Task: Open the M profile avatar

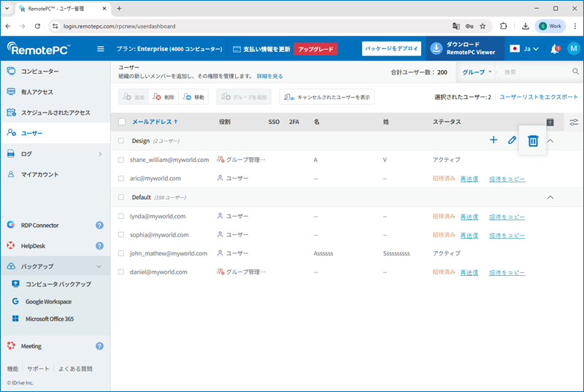Action: click(x=574, y=48)
